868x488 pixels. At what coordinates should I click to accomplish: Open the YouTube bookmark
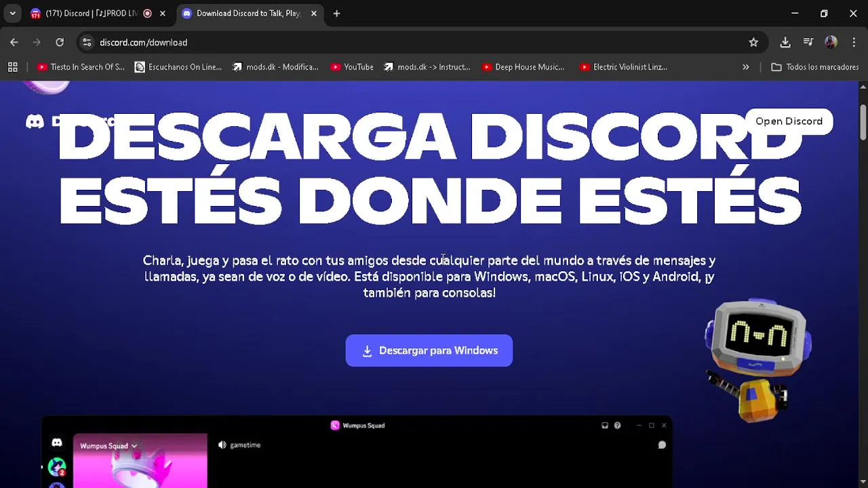click(352, 67)
